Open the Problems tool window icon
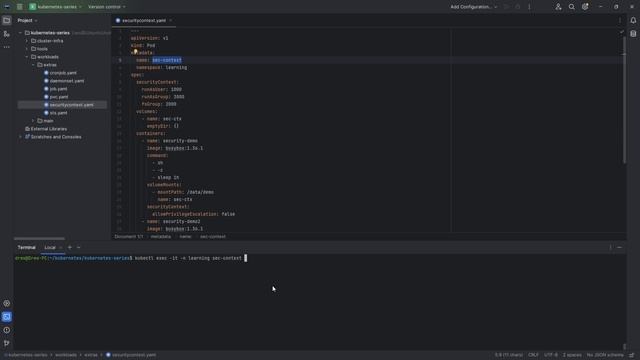 (x=7, y=330)
